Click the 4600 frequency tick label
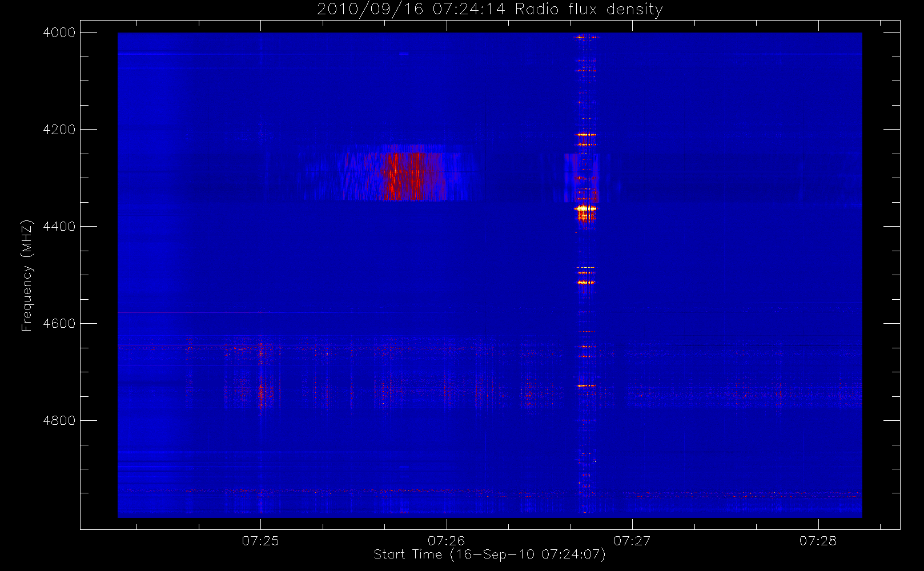 coord(59,324)
